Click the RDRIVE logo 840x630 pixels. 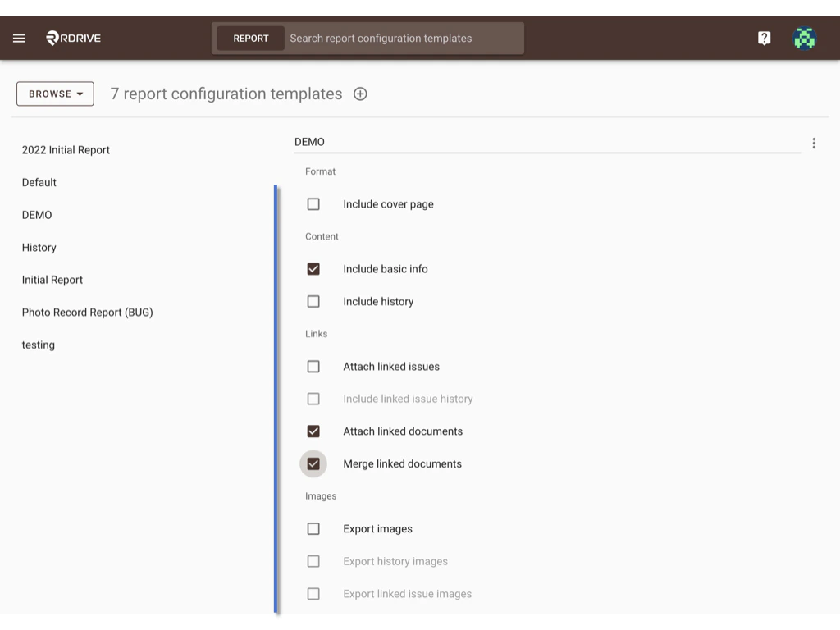click(72, 38)
